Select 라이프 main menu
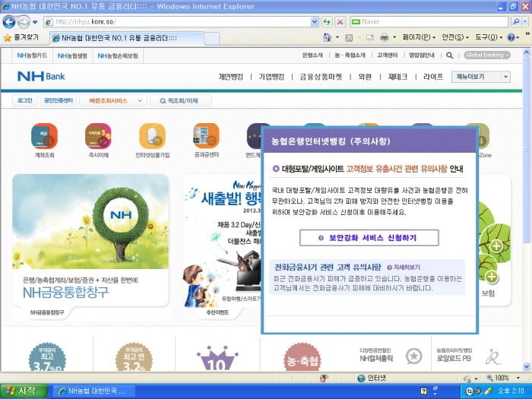The width and height of the screenshot is (532, 399). point(433,77)
